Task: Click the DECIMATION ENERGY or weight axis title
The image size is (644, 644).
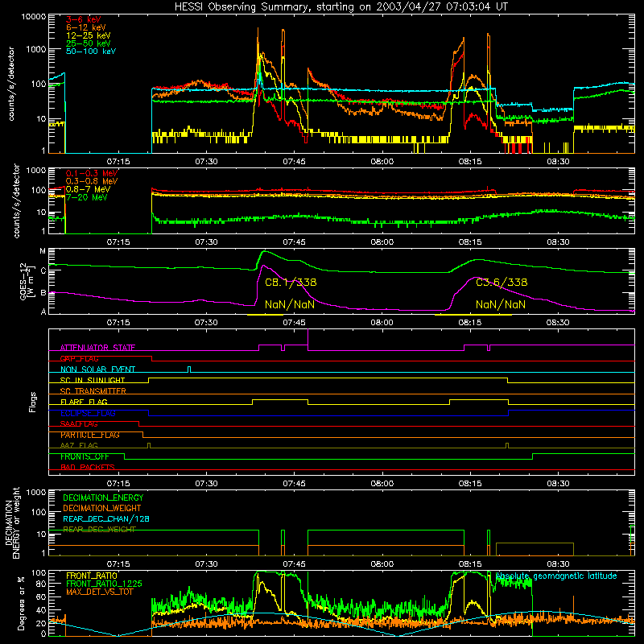Action: [12, 522]
